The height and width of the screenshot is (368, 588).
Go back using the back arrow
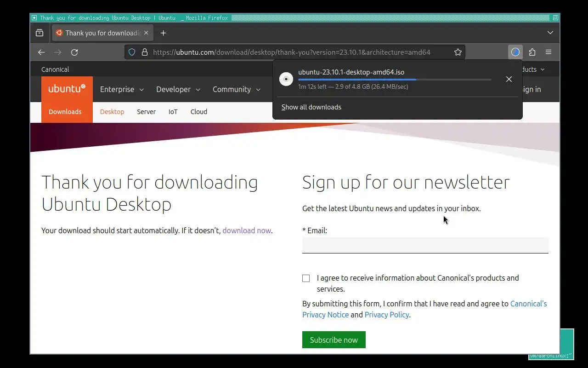[41, 52]
